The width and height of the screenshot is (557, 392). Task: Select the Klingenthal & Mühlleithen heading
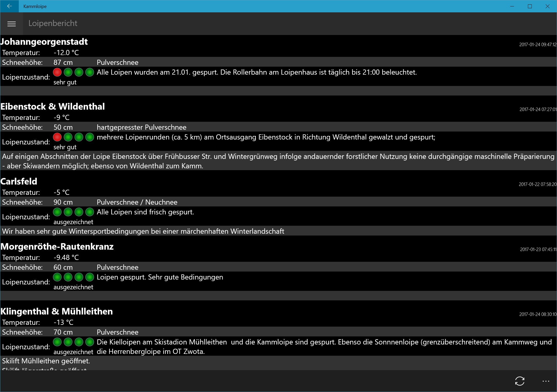click(x=56, y=311)
